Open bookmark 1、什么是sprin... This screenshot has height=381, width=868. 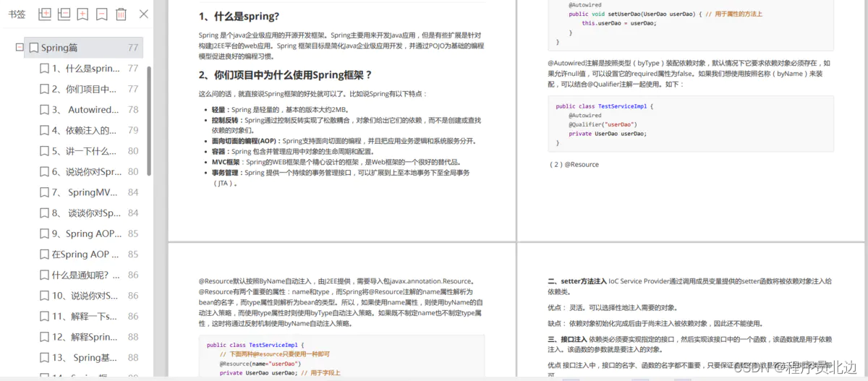point(85,69)
